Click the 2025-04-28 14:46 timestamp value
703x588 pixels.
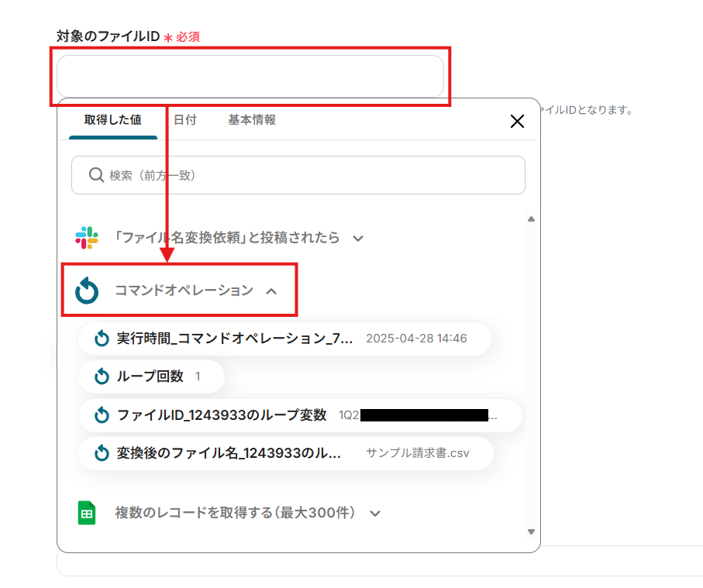click(416, 339)
